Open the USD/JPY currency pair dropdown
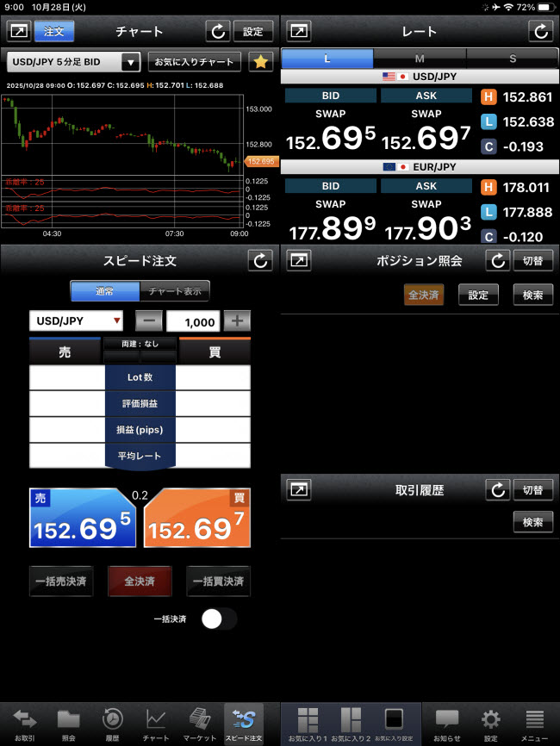 coord(76,321)
